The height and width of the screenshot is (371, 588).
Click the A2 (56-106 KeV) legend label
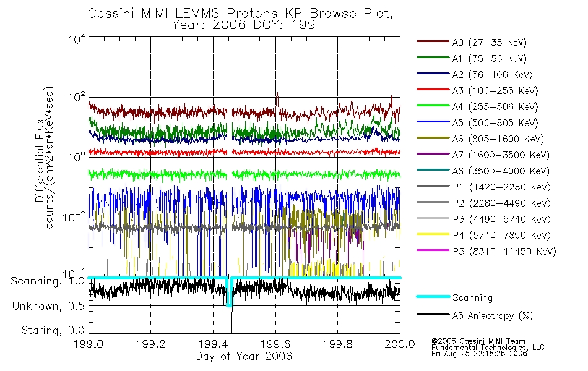pos(493,75)
